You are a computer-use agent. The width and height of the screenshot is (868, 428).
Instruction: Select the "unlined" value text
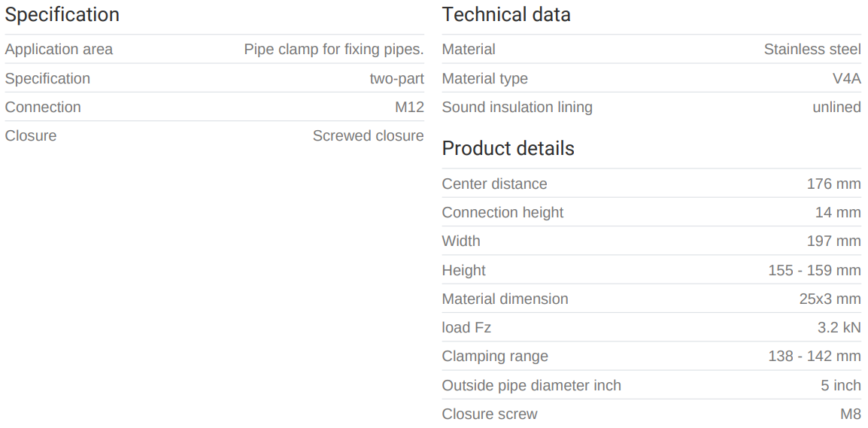tap(836, 107)
